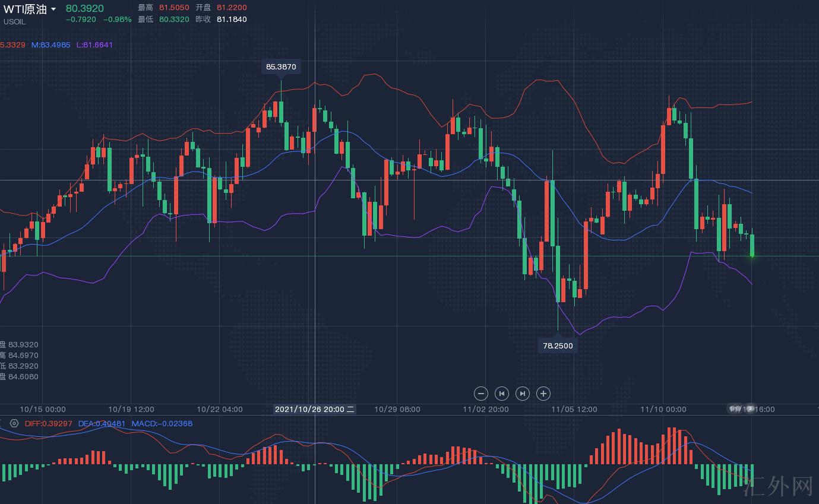Click the red DIFF:0.39297 indicator label

coord(48,423)
